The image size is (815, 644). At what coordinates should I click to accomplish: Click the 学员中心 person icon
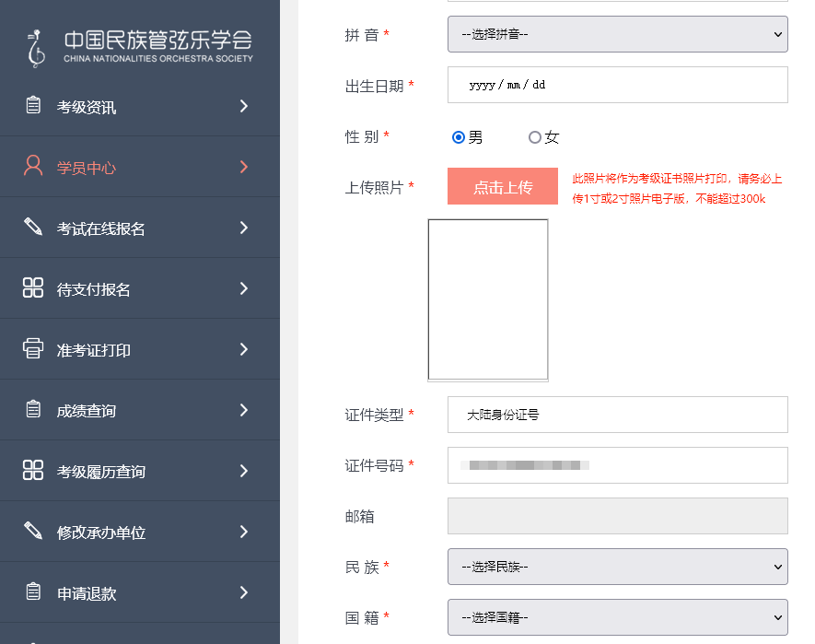click(x=34, y=167)
